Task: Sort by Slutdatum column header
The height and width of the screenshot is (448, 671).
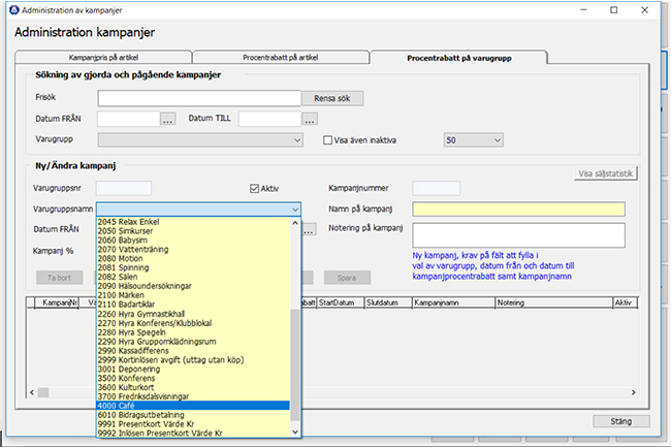Action: coord(388,303)
